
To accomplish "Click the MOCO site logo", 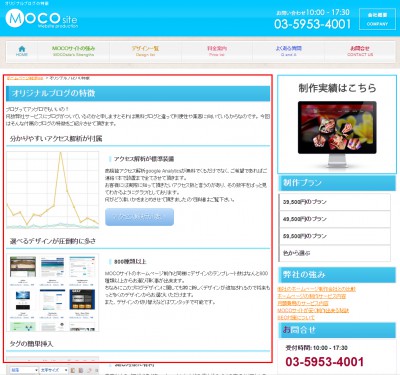I will (42, 19).
